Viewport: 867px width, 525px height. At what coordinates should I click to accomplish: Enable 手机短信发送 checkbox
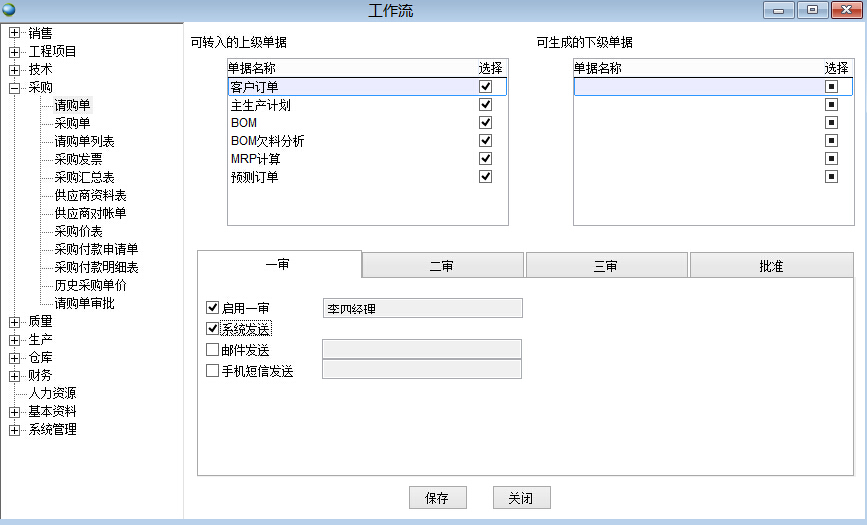pyautogui.click(x=212, y=371)
